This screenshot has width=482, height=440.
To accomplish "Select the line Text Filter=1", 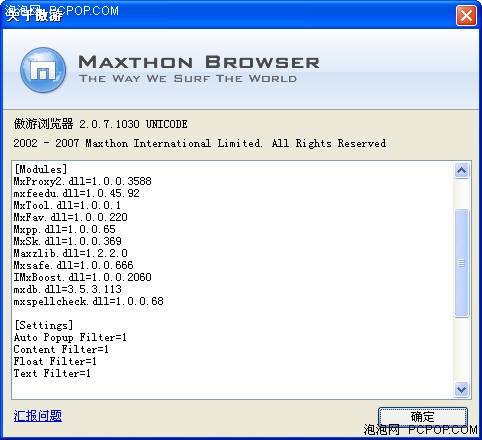I will click(x=52, y=373).
